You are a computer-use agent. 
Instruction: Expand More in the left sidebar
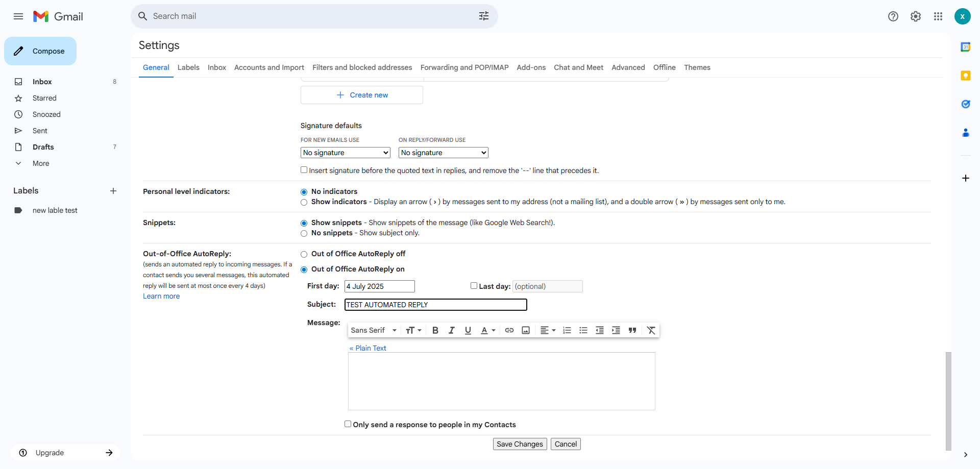pyautogui.click(x=41, y=163)
